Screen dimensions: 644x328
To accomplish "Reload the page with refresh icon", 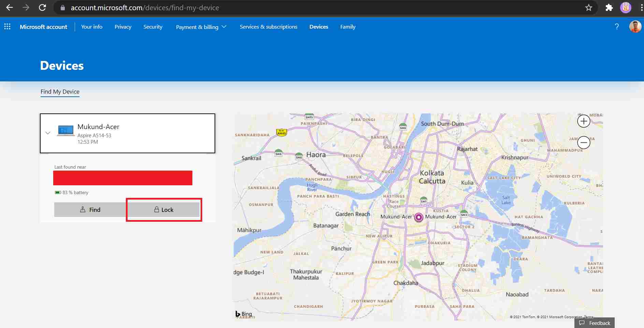I will click(42, 7).
